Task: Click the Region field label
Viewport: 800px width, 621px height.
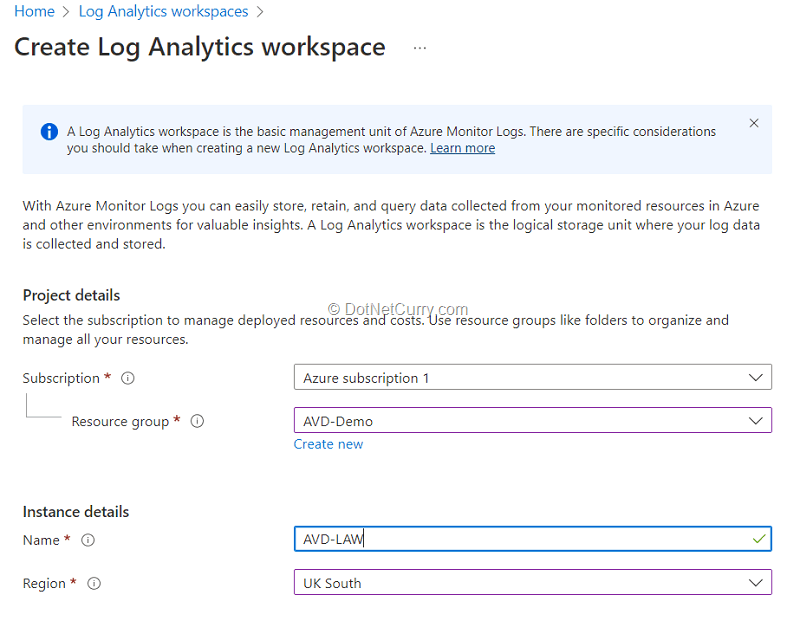Action: [44, 583]
